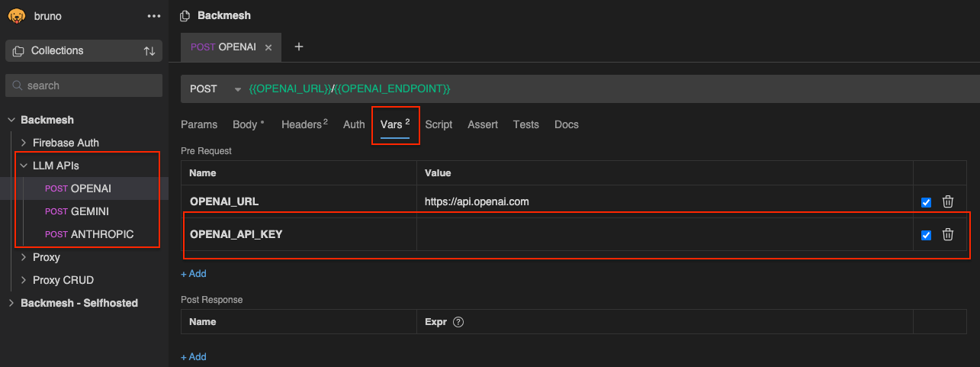Uncheck the OPENAI_API_KEY variable checkbox
This screenshot has width=980, height=367.
pos(926,235)
